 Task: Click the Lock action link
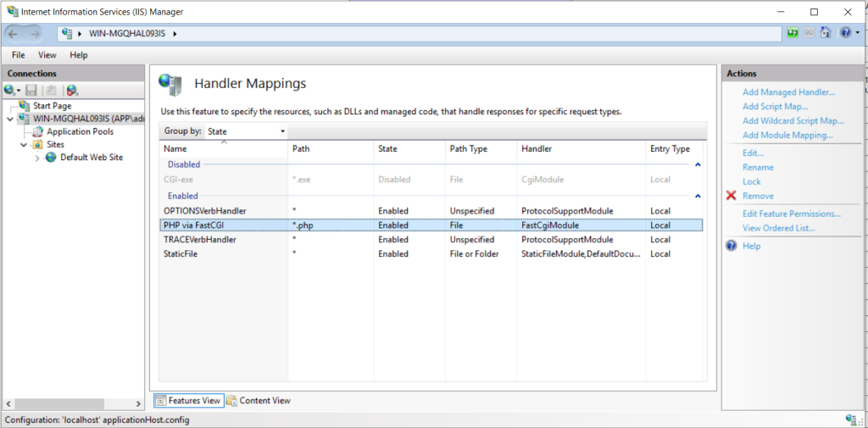coord(752,181)
